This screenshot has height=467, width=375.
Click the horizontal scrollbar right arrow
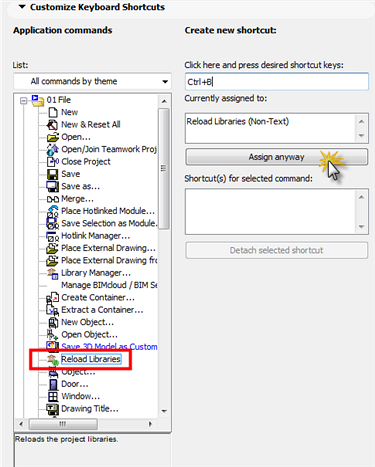[150, 424]
